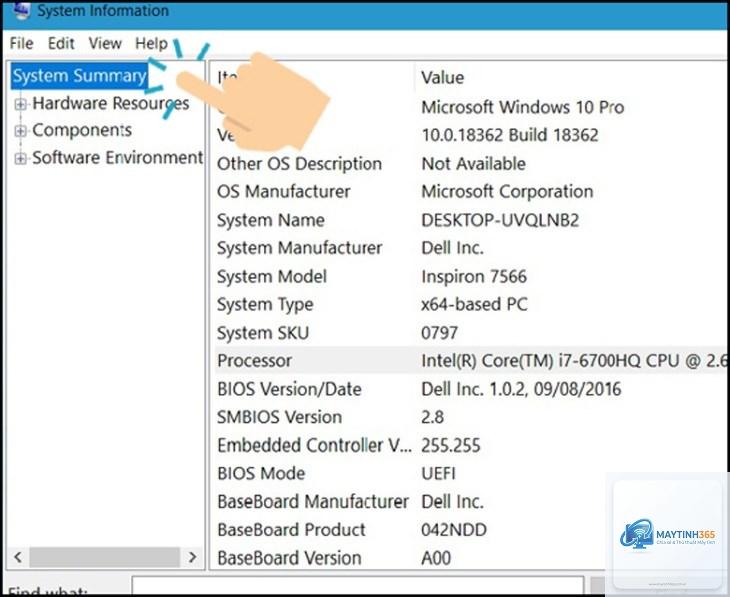This screenshot has width=730, height=597.
Task: Expand the Hardware Resources node
Action: pos(20,104)
